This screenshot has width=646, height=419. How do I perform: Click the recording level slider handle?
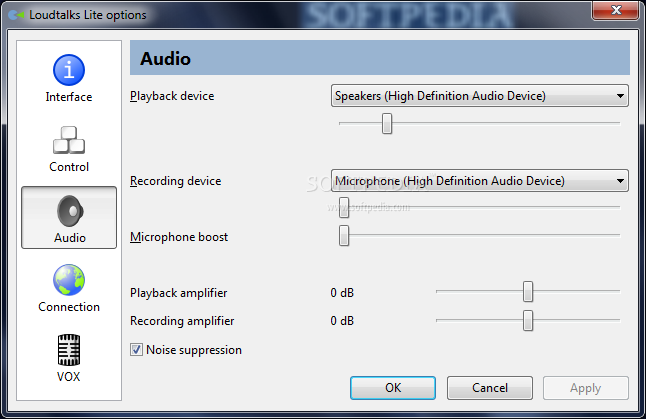tap(344, 207)
